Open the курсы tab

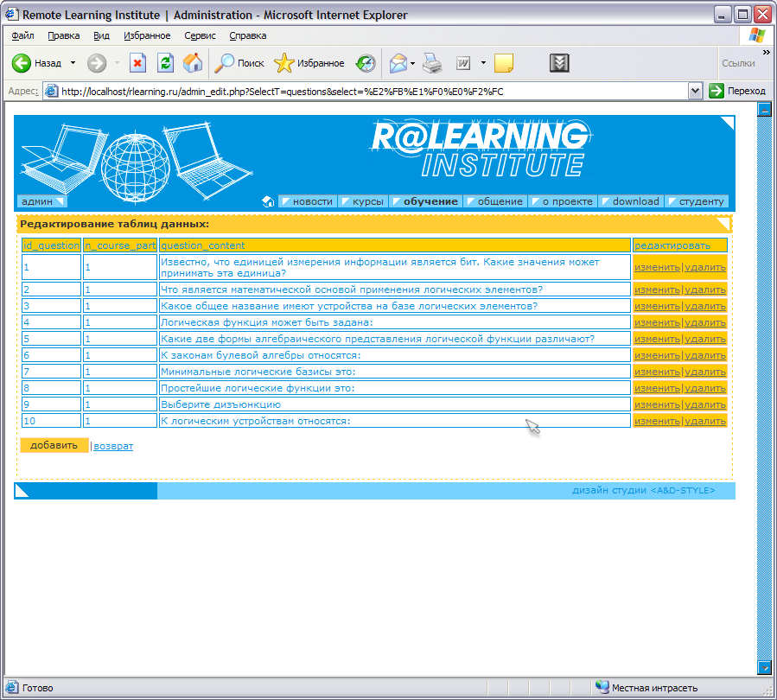[363, 201]
